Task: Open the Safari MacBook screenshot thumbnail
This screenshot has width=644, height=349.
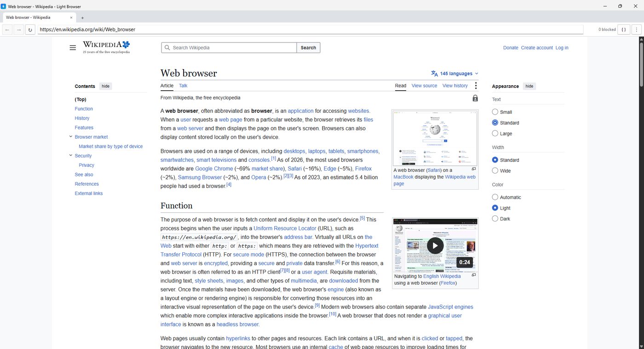Action: tap(435, 138)
